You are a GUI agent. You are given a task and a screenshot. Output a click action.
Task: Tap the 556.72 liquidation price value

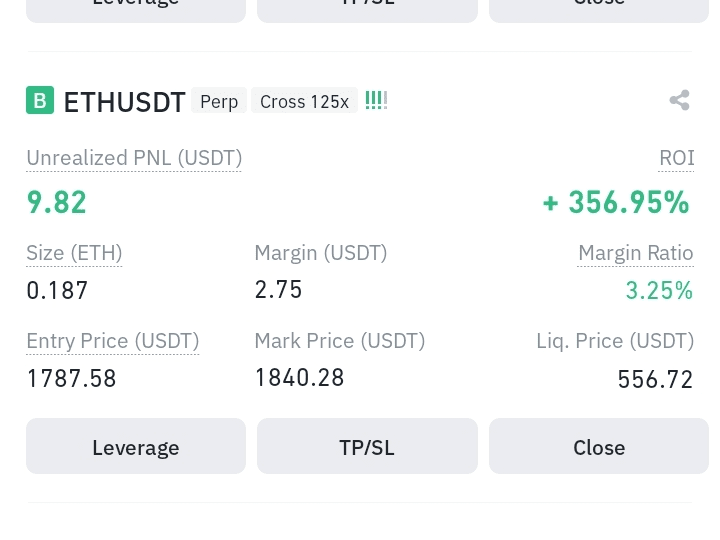pyautogui.click(x=655, y=379)
